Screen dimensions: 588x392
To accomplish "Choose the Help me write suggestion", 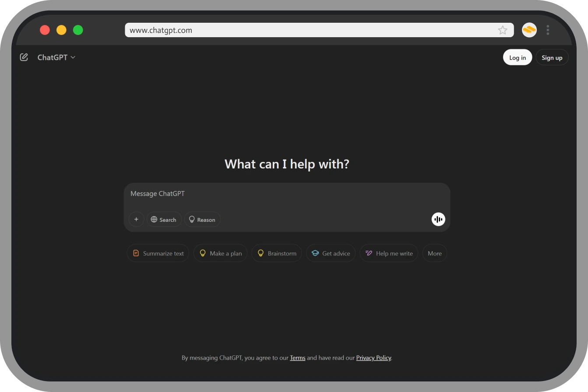I will tap(389, 253).
